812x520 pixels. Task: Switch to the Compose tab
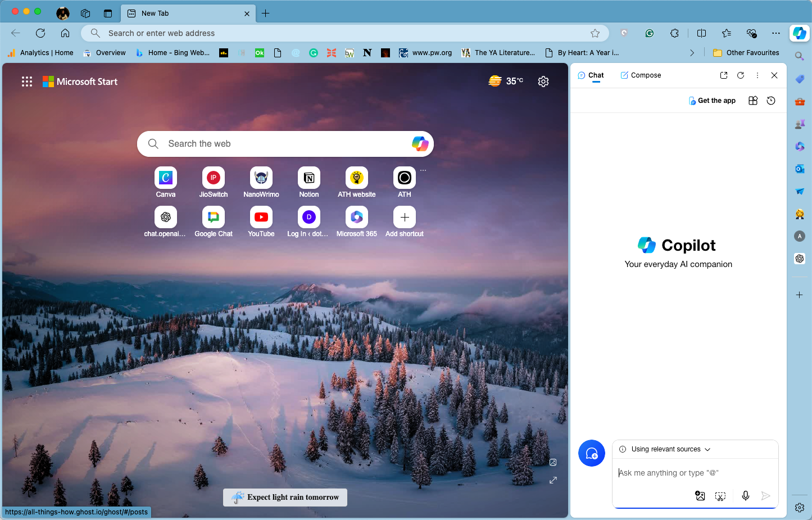641,75
